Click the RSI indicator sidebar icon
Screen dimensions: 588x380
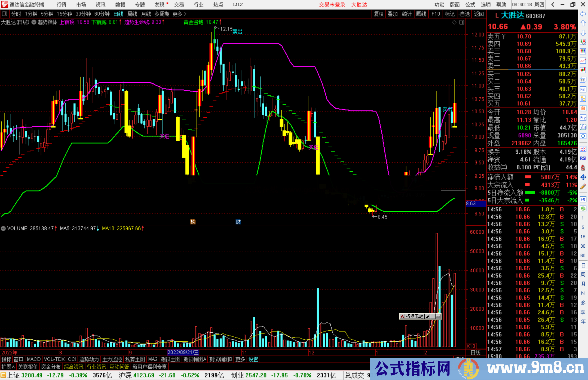coord(583,158)
